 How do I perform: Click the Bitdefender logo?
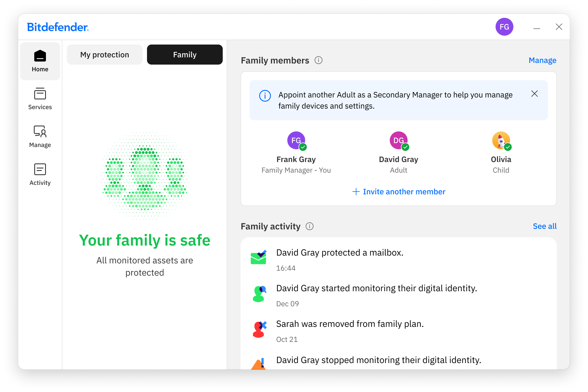[x=58, y=27]
